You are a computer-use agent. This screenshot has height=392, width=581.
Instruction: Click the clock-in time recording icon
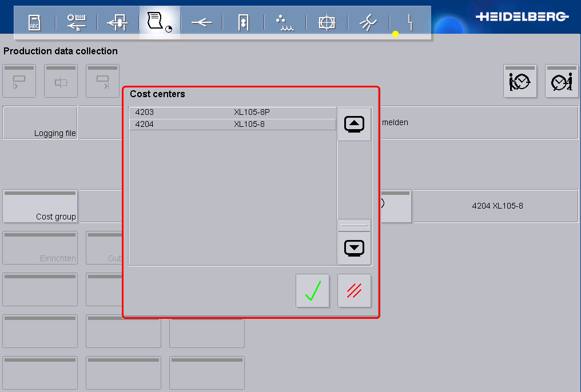pyautogui.click(x=520, y=81)
